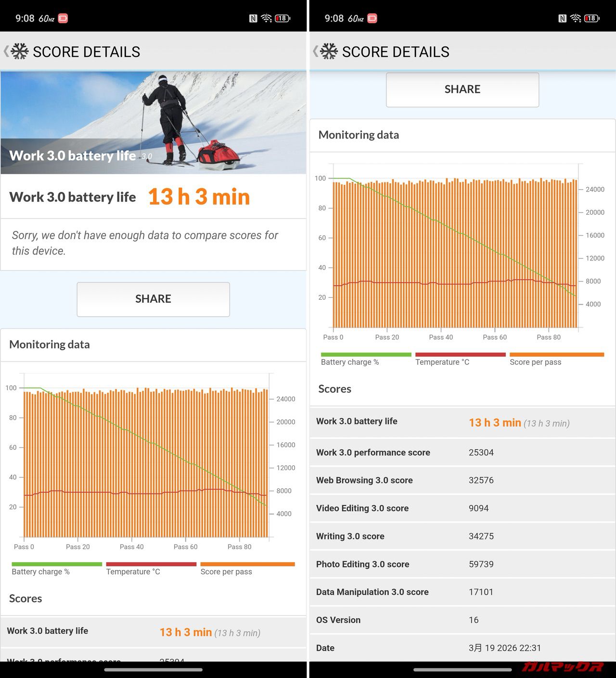Select the Web Browsing 3.0 score row

tap(462, 480)
